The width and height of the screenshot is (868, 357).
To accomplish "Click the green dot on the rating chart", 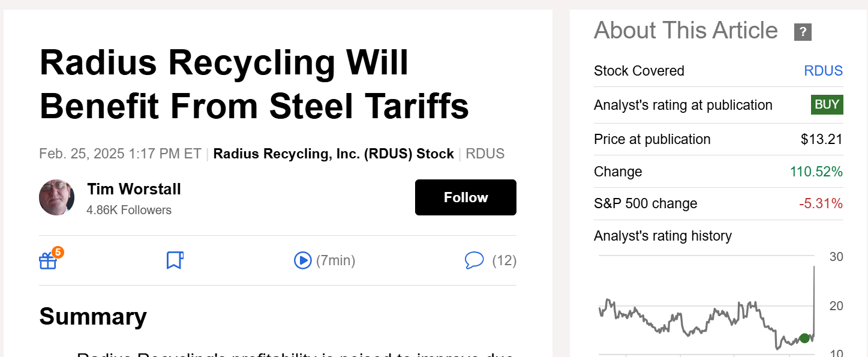I will 804,338.
